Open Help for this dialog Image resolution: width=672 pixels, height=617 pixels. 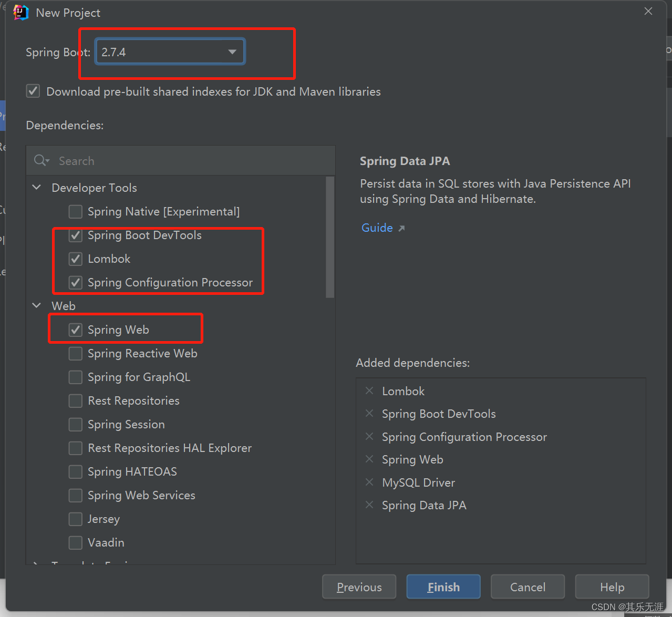tap(612, 587)
